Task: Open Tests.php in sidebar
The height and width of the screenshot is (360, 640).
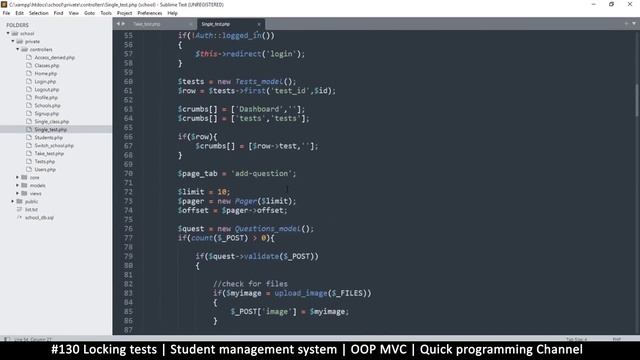Action: (44, 161)
